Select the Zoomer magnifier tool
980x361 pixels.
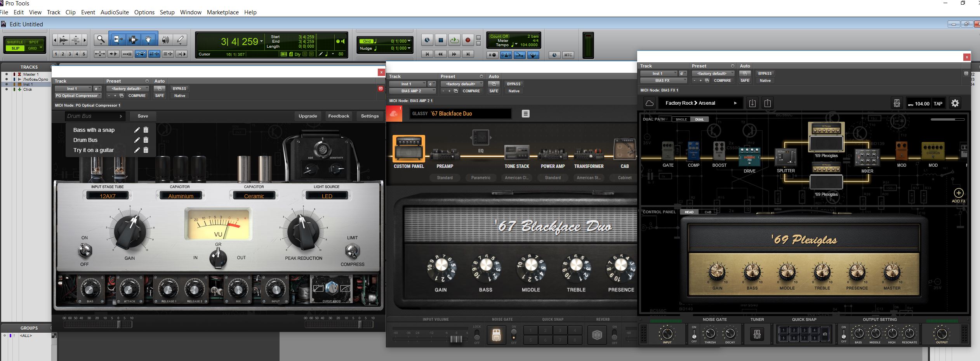[x=101, y=40]
